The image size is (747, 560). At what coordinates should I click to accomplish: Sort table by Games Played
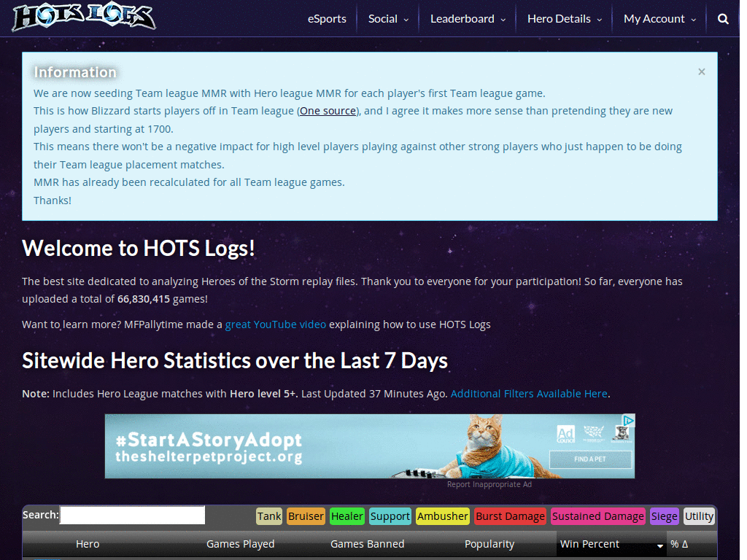(x=241, y=544)
